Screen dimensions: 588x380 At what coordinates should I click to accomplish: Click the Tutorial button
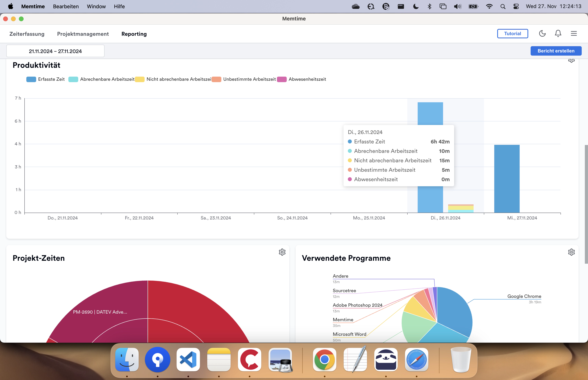513,34
